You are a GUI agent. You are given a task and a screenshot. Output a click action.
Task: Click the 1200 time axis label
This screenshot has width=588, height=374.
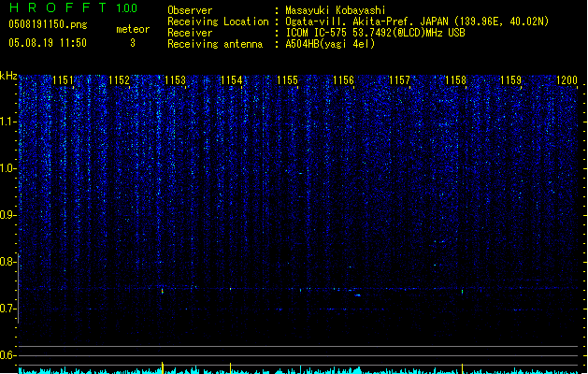[567, 79]
